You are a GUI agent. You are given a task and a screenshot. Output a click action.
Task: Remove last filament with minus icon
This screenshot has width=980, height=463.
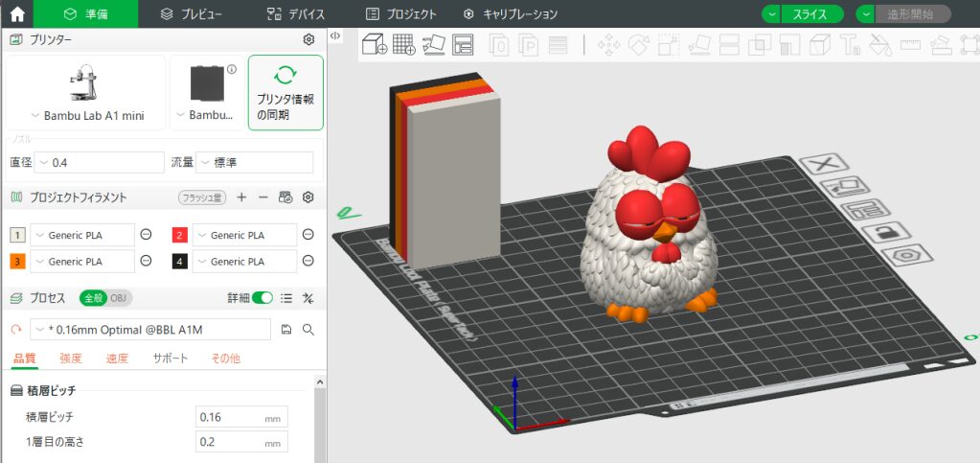pos(263,197)
